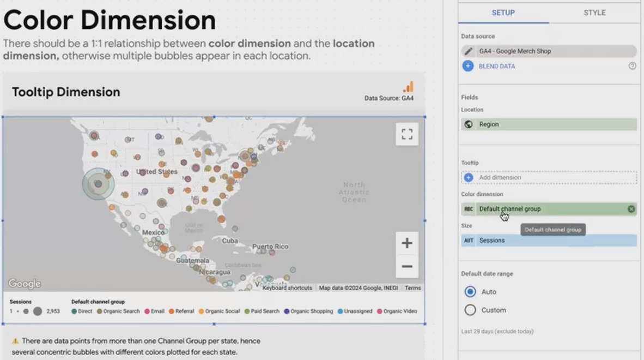Open Default channel group color dimension chip

tap(549, 209)
